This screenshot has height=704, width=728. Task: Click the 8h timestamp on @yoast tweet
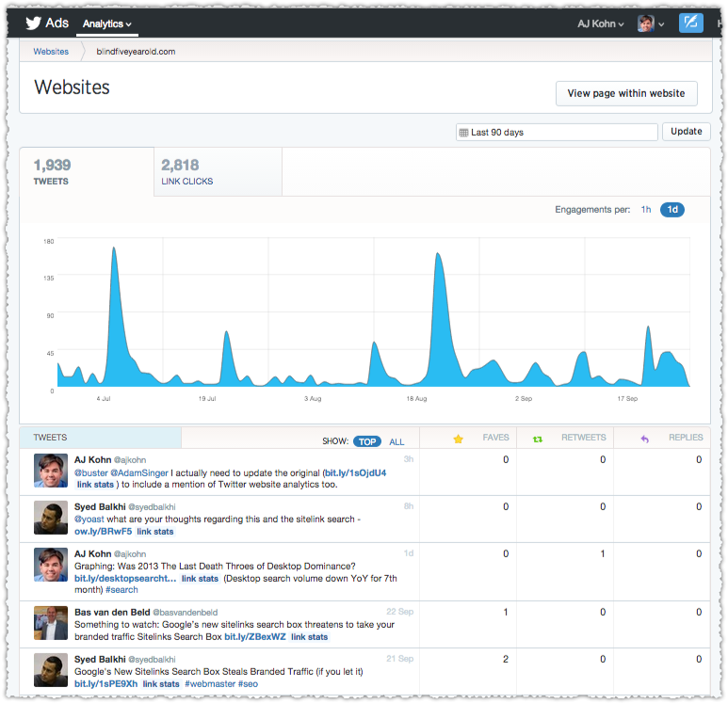point(409,505)
